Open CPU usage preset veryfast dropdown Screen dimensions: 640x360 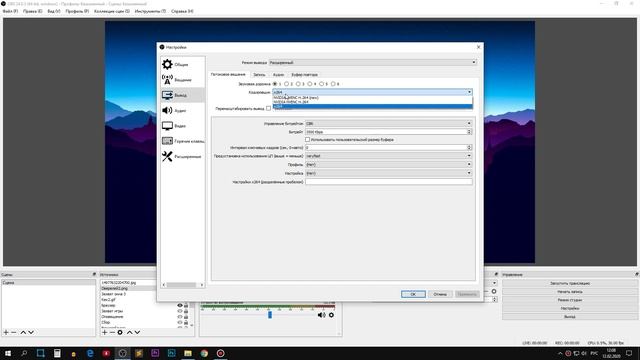389,156
